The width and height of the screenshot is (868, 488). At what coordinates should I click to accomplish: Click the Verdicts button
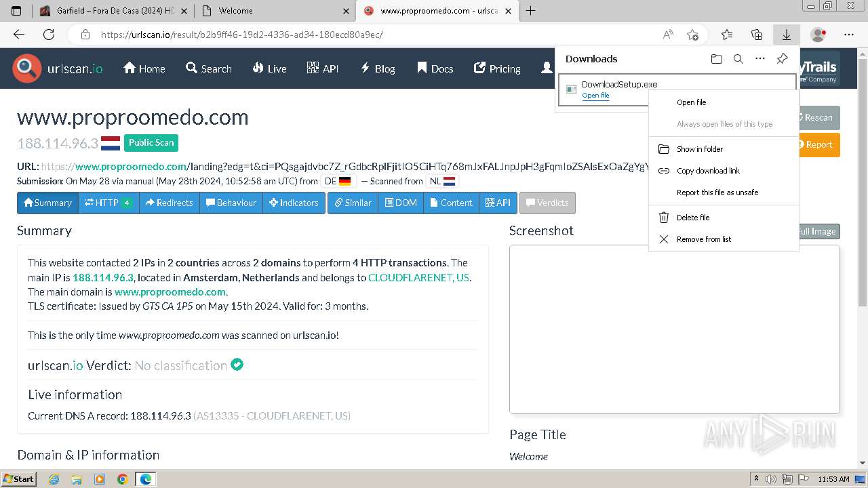click(x=547, y=203)
